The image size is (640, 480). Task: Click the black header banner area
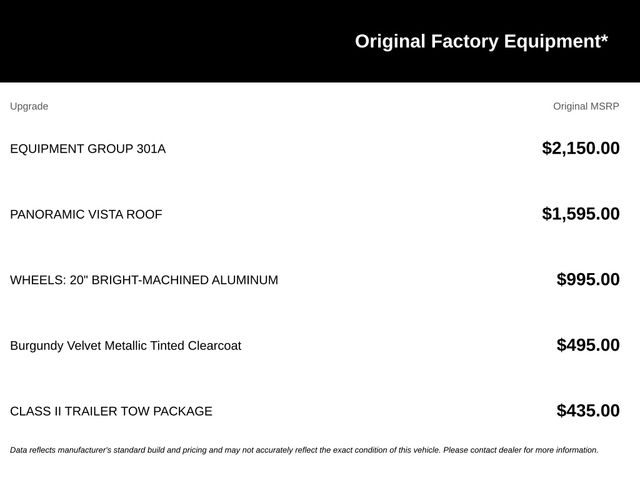click(320, 41)
